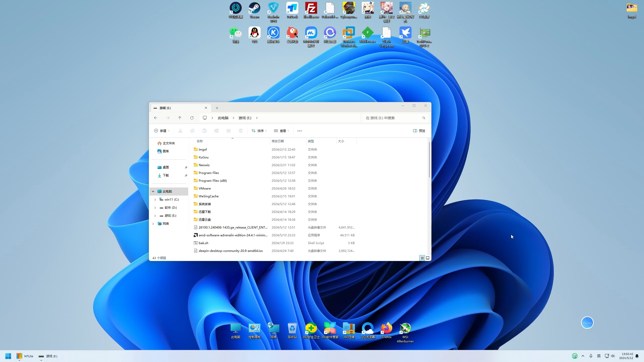This screenshot has width=644, height=362.
Task: Click the Delete trash icon in Explorer toolbar
Action: [x=241, y=131]
